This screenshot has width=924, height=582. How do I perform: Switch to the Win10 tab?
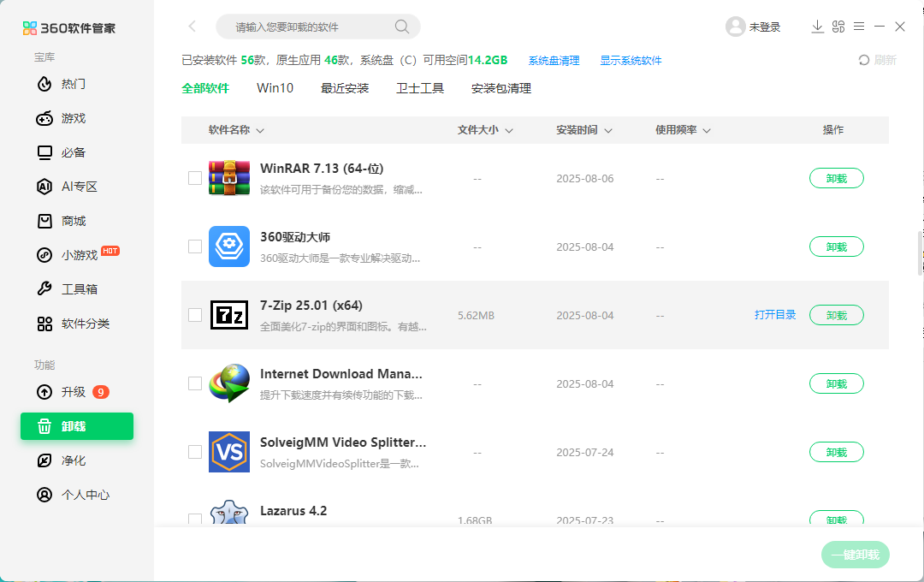pos(275,88)
